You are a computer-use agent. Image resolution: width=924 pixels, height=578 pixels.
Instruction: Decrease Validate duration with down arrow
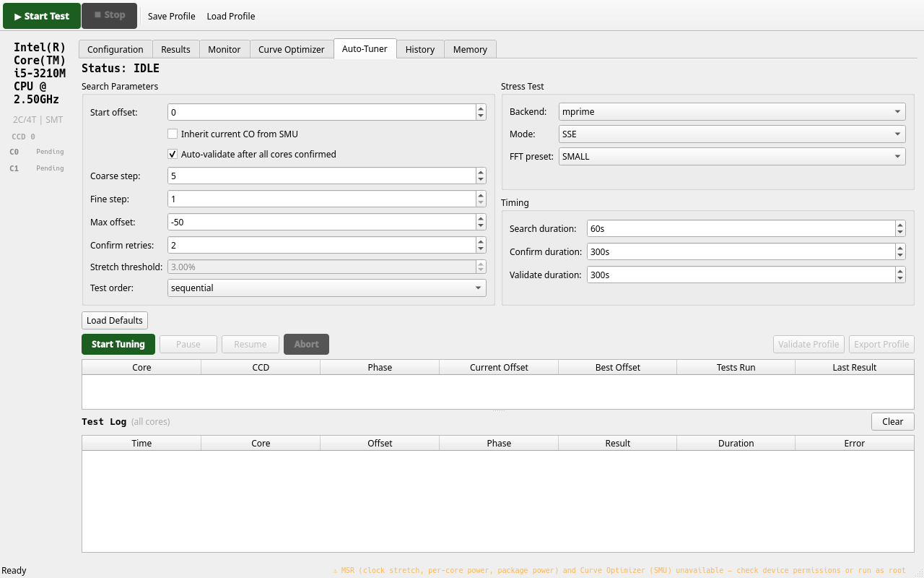(x=900, y=278)
